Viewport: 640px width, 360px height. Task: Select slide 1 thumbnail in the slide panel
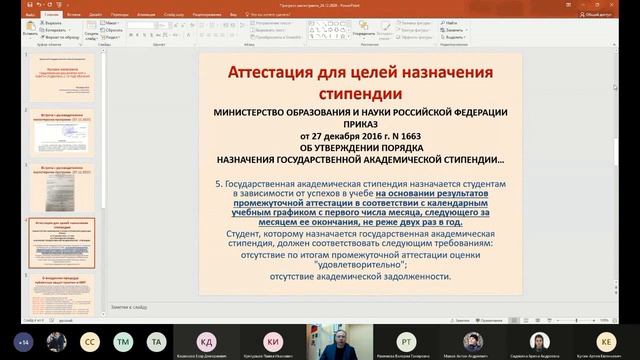coord(62,77)
